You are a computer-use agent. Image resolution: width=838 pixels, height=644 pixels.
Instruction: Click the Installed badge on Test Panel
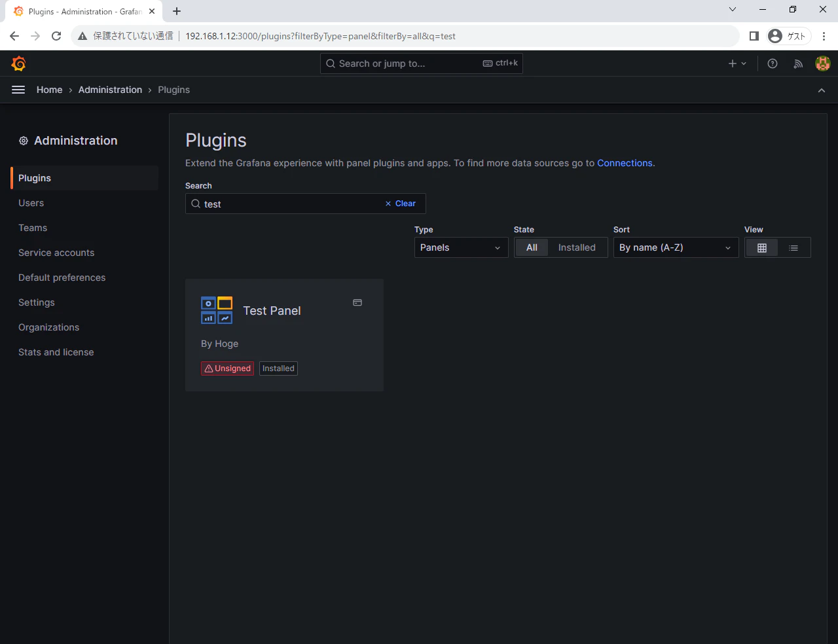click(x=278, y=368)
